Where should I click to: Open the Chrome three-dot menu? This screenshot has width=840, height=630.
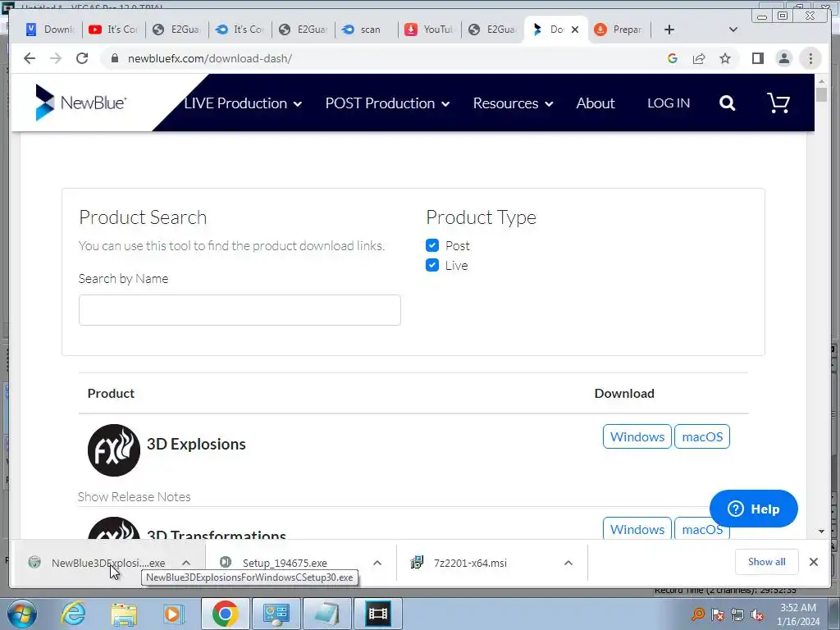click(x=810, y=58)
